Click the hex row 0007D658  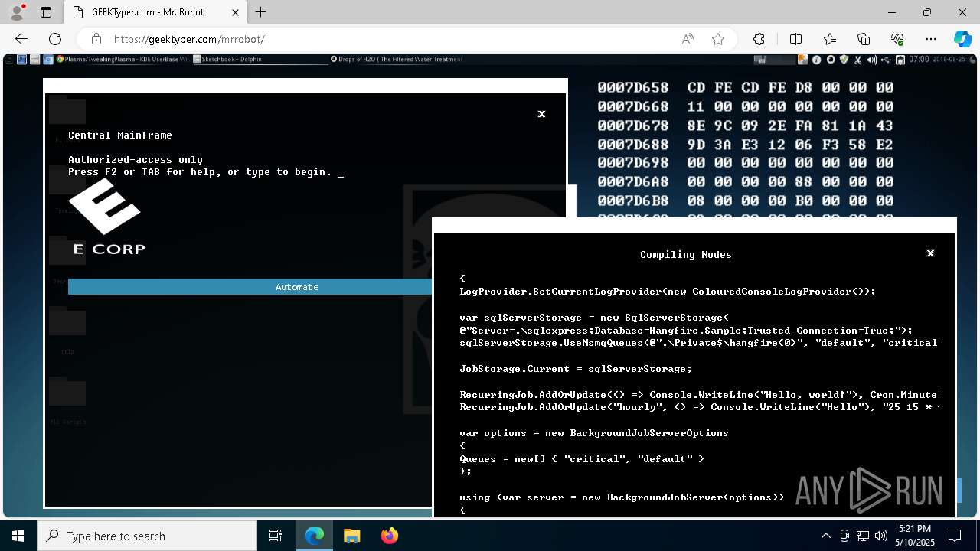pos(745,88)
